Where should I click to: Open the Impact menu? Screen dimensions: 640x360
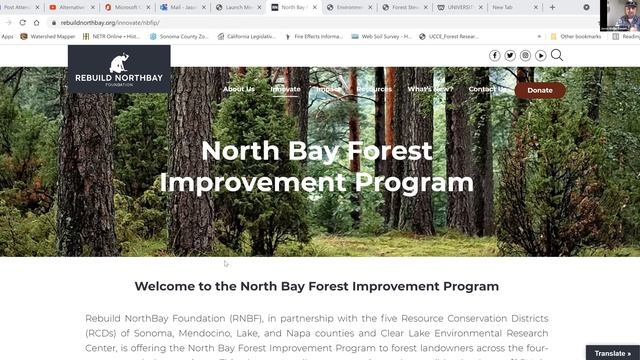click(x=329, y=89)
